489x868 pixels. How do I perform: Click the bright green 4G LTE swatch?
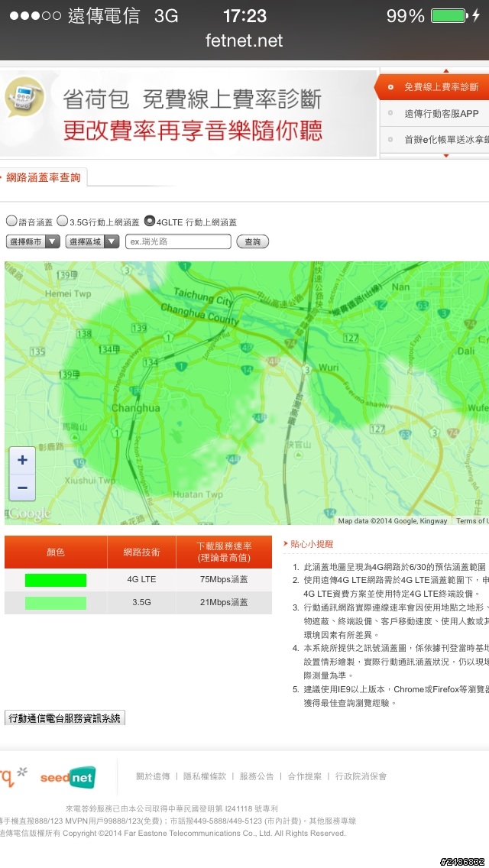55,580
